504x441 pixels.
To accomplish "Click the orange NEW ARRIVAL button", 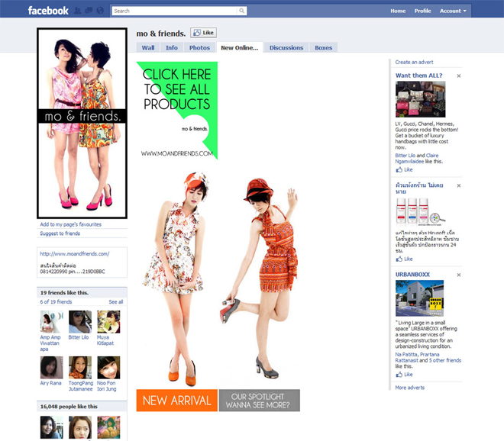I will (177, 401).
